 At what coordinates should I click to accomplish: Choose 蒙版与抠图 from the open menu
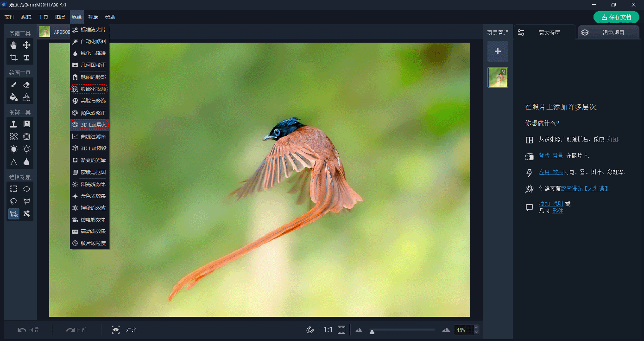[x=90, y=172]
